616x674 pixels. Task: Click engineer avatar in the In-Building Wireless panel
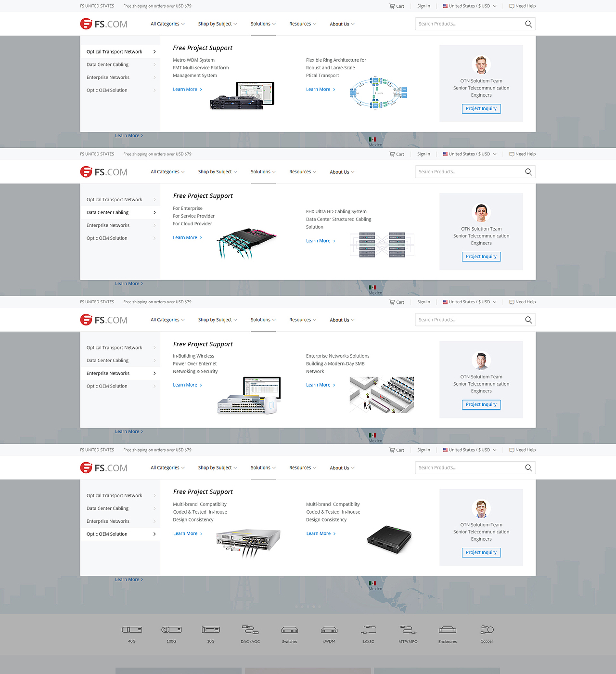[481, 361]
